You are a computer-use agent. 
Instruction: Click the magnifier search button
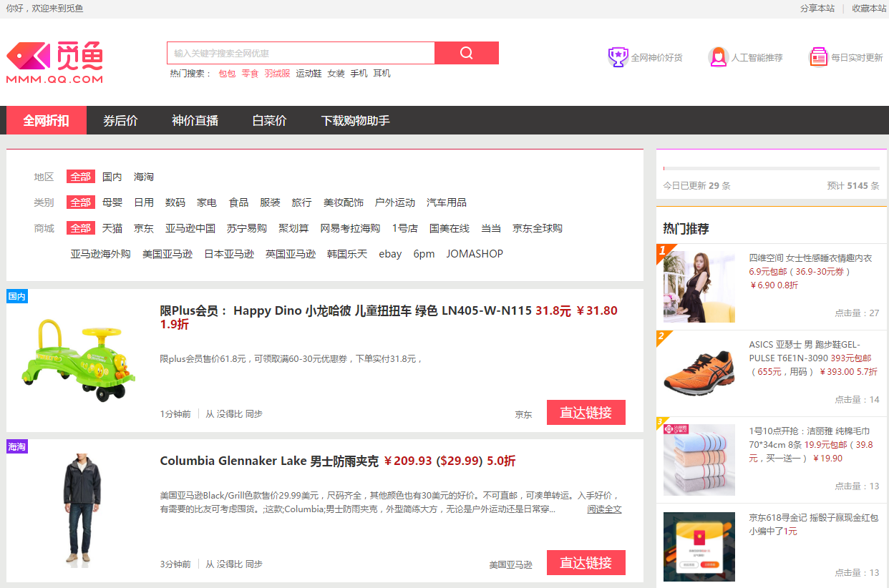coord(467,53)
